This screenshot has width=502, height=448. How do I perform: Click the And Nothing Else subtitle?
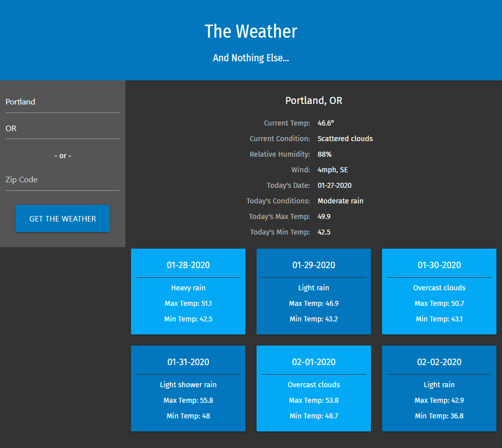pyautogui.click(x=251, y=58)
